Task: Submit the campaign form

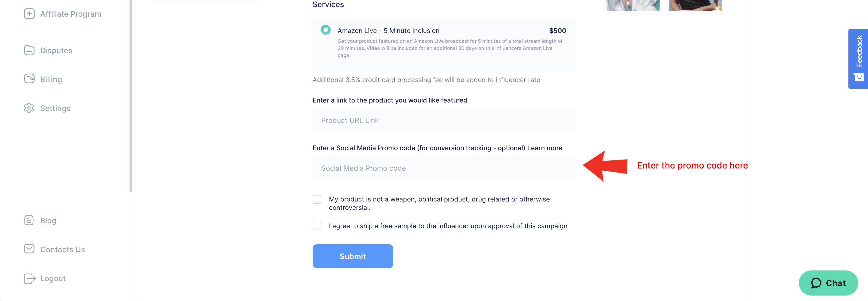Action: (353, 256)
